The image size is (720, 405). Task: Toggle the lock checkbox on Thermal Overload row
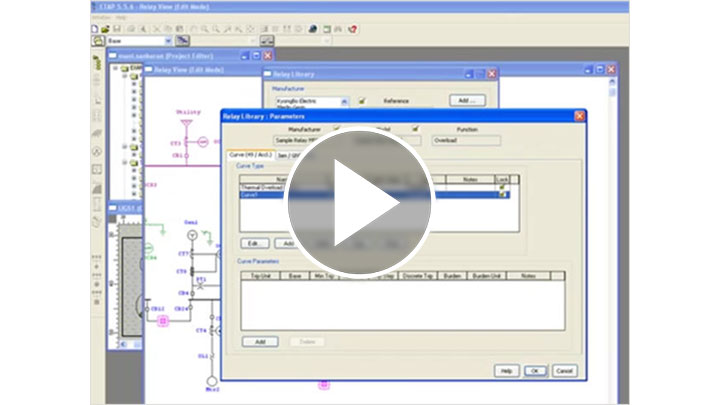pyautogui.click(x=503, y=186)
